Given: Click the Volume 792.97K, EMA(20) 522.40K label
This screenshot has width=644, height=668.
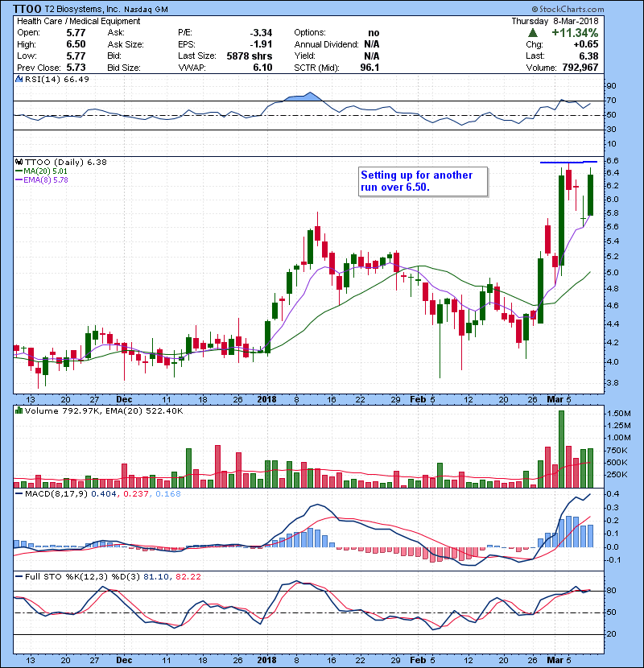Looking at the screenshot, I should 104,411.
